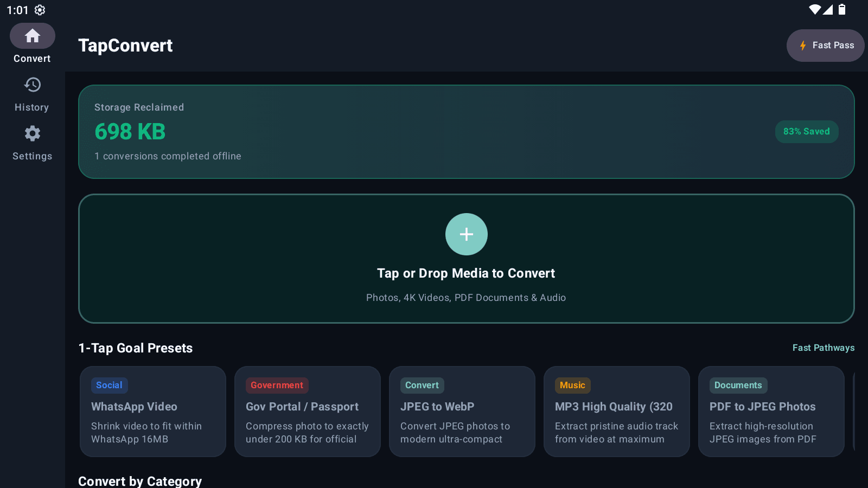Click the 1:01 clock in status bar

(17, 10)
